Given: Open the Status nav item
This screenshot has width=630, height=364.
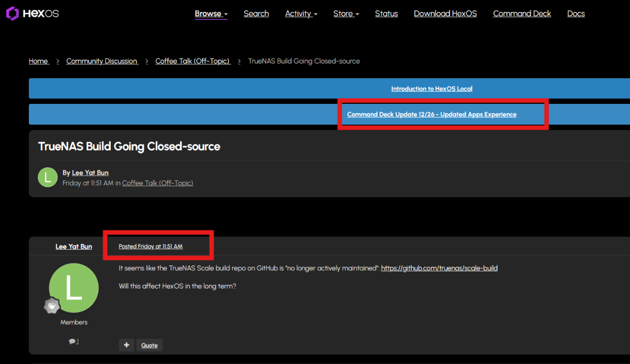Looking at the screenshot, I should coord(386,14).
